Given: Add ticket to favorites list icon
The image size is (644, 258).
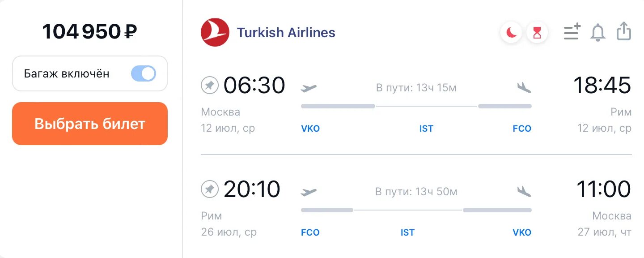Looking at the screenshot, I should point(572,32).
